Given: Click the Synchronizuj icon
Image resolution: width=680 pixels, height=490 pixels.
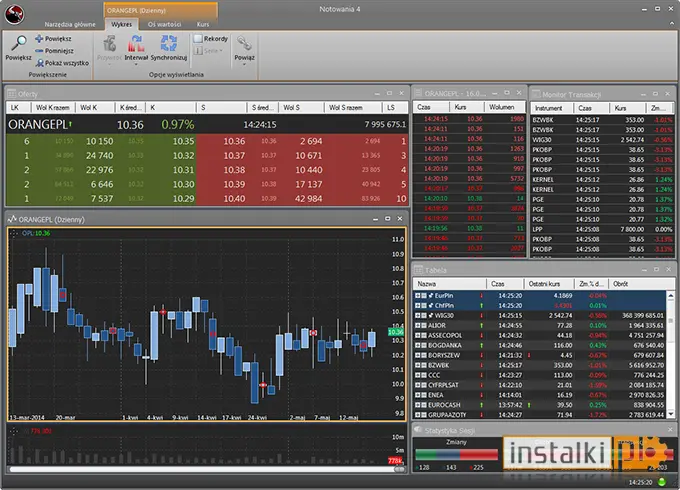Looking at the screenshot, I should click(x=169, y=48).
